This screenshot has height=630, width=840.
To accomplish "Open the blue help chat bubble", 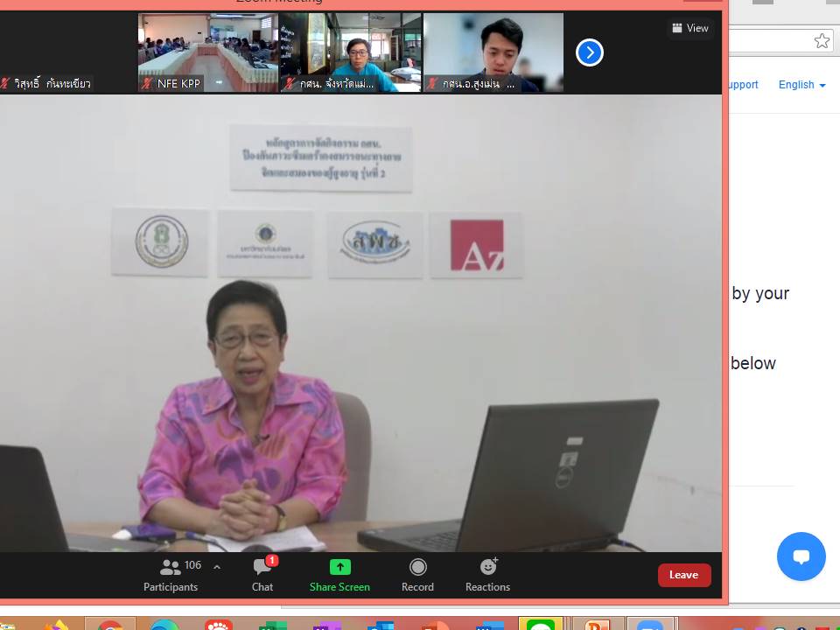I will [x=801, y=556].
